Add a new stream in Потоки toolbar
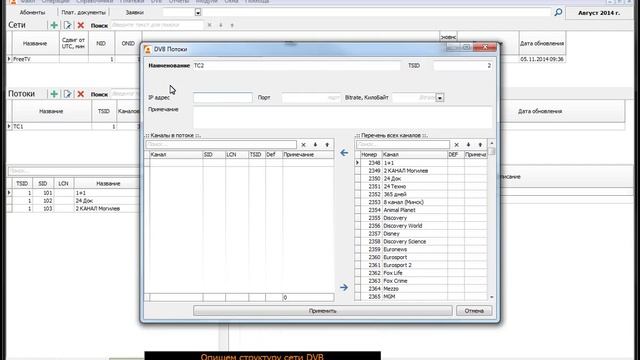The height and width of the screenshot is (360, 640). (54, 94)
